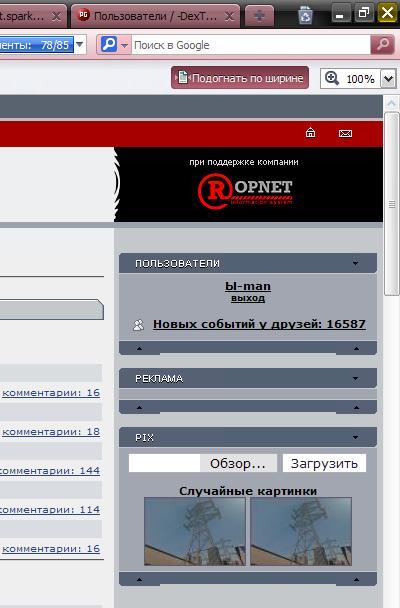Switch to the Пользователи / -DexT tab
Image resolution: width=400 pixels, height=608 pixels.
click(155, 16)
